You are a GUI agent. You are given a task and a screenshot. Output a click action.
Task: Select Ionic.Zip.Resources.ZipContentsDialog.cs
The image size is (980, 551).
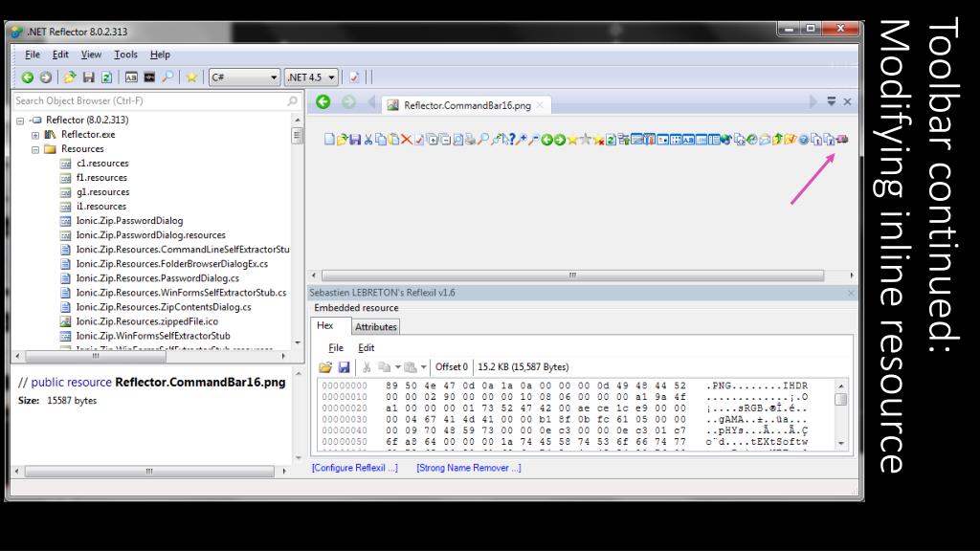click(164, 307)
